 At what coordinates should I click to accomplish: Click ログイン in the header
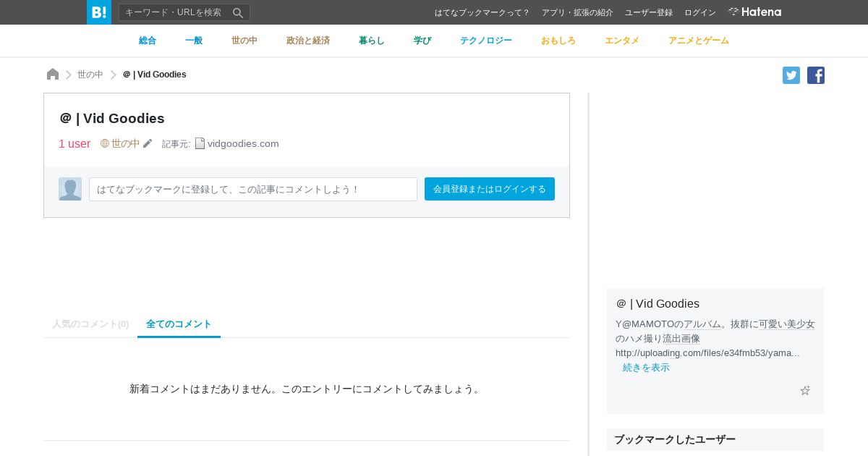point(700,12)
